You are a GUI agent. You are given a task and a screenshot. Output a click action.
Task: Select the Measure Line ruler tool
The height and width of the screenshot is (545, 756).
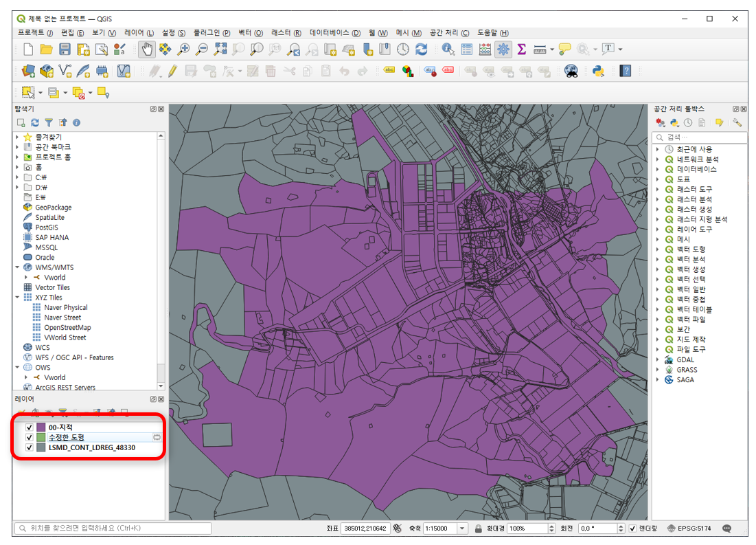pyautogui.click(x=540, y=49)
